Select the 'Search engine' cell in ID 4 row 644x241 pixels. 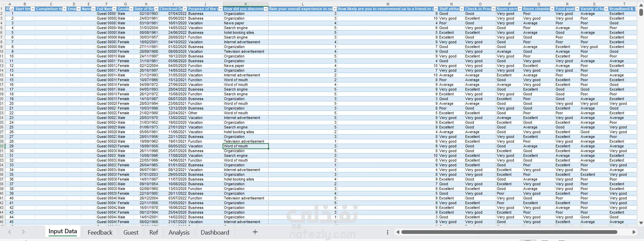tap(246, 28)
